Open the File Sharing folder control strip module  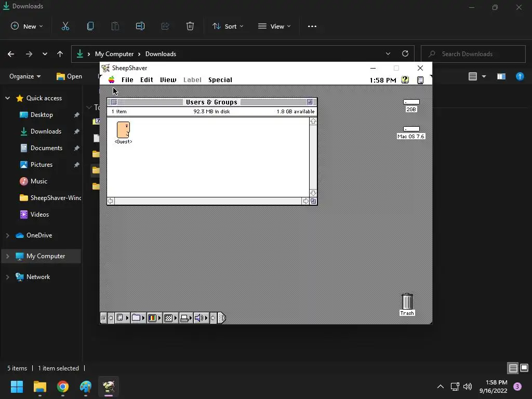[x=138, y=318]
